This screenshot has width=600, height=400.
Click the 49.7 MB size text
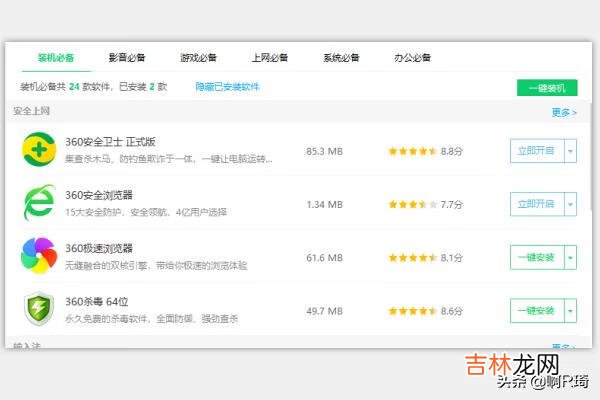324,311
